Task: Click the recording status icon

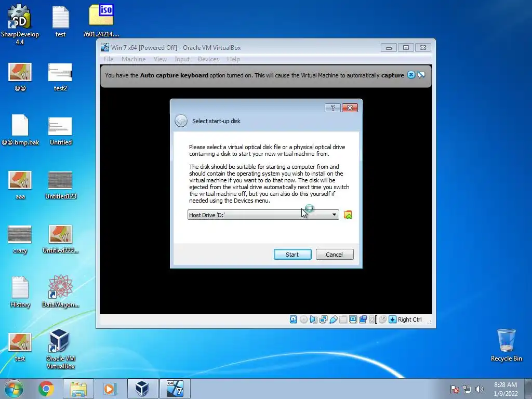Action: pos(363,320)
